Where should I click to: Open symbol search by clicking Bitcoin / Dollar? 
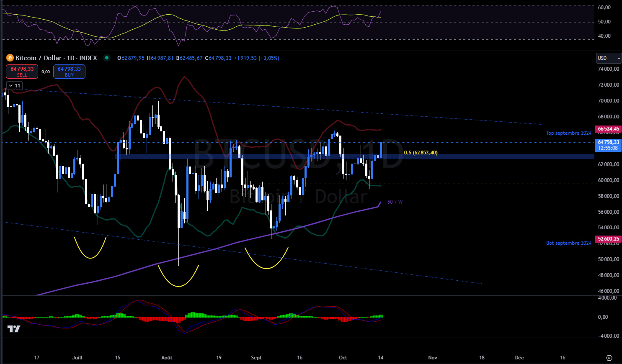coord(38,58)
